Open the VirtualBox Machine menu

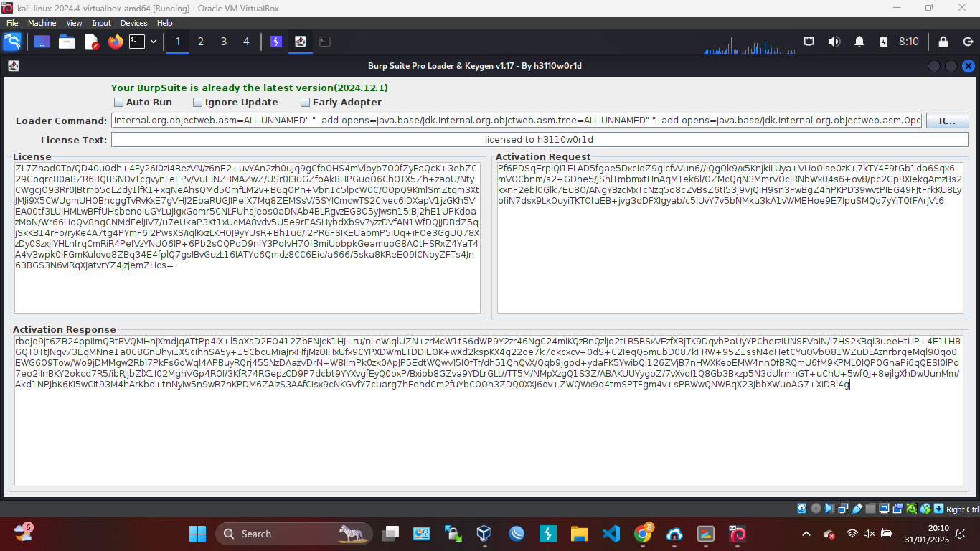[x=42, y=23]
